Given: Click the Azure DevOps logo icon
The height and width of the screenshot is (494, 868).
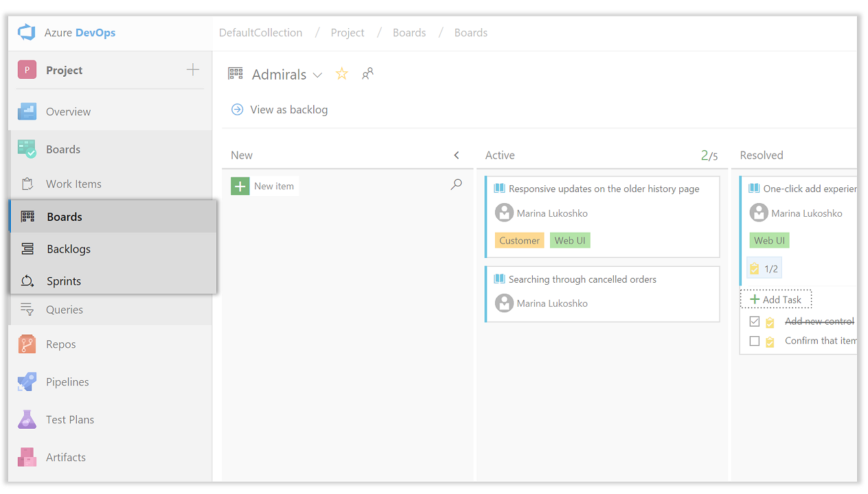Looking at the screenshot, I should [x=27, y=33].
